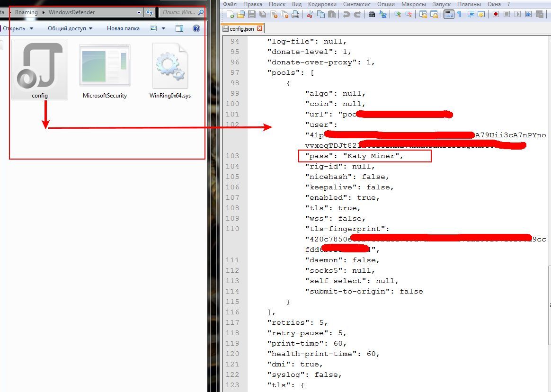This screenshot has height=392, width=551.
Task: Click the Roaming breadcrumb segment
Action: point(27,12)
